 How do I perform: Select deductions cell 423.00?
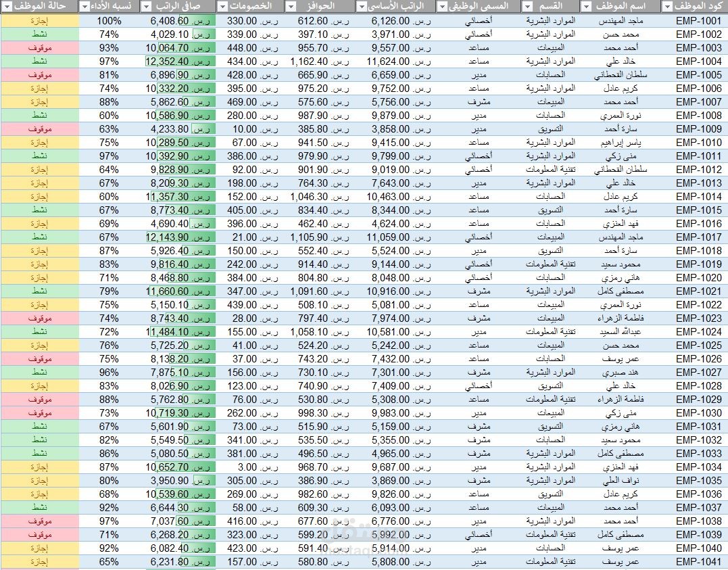(250, 548)
